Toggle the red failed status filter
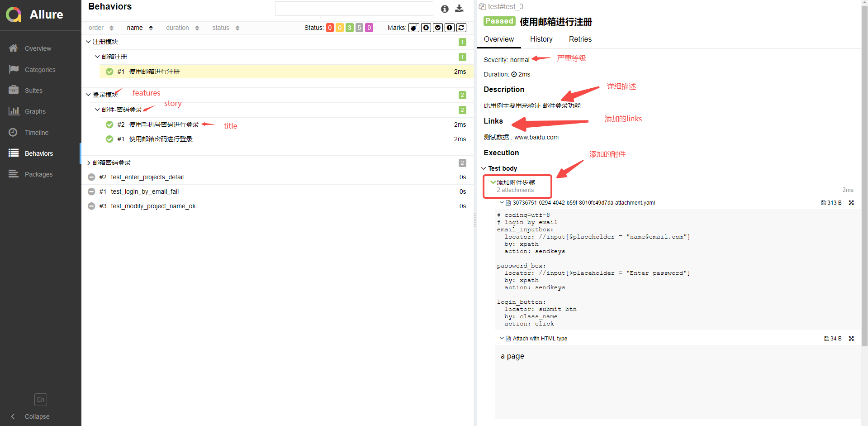868x426 pixels. 330,28
